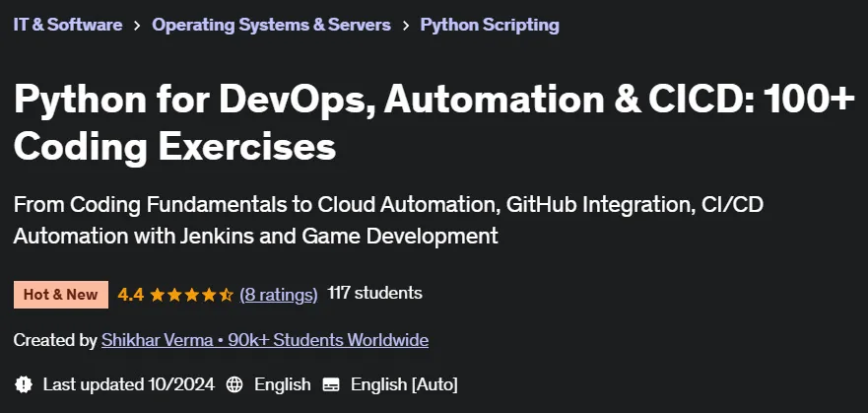
Task: Click the globe language icon
Action: pos(234,384)
